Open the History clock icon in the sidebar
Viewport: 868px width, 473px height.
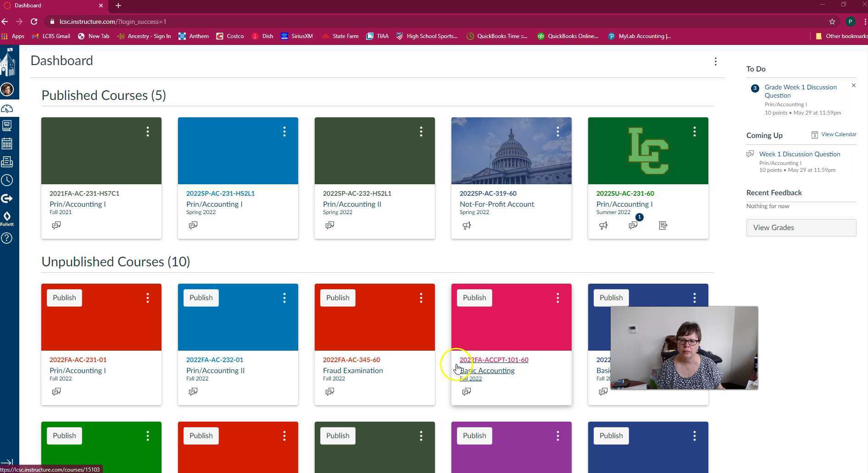click(7, 180)
